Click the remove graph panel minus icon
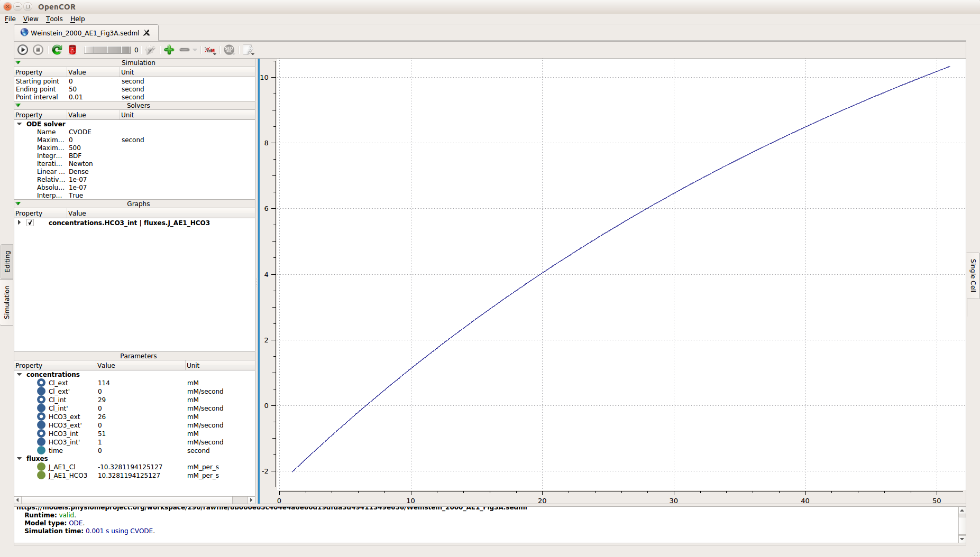The width and height of the screenshot is (980, 557). pyautogui.click(x=185, y=50)
